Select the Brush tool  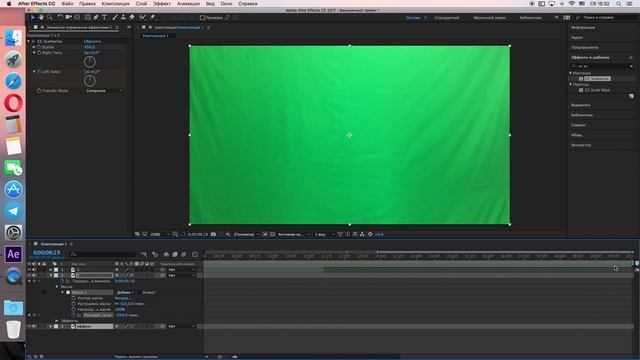[x=115, y=17]
